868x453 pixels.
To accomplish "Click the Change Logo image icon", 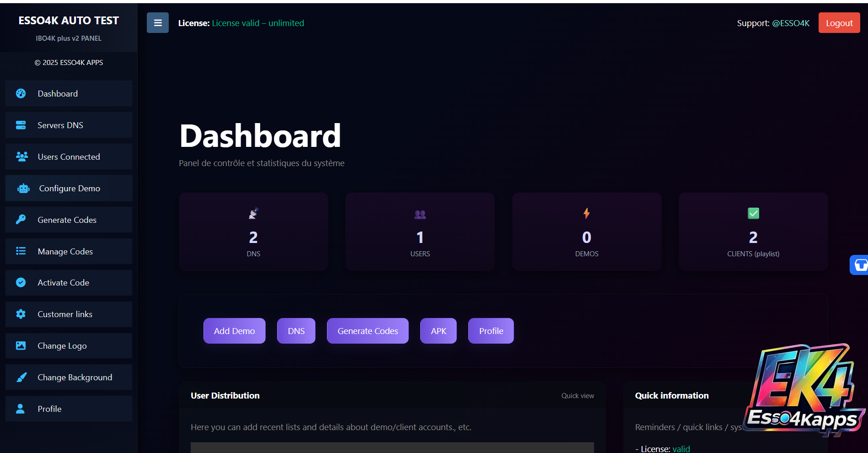I will tap(21, 346).
